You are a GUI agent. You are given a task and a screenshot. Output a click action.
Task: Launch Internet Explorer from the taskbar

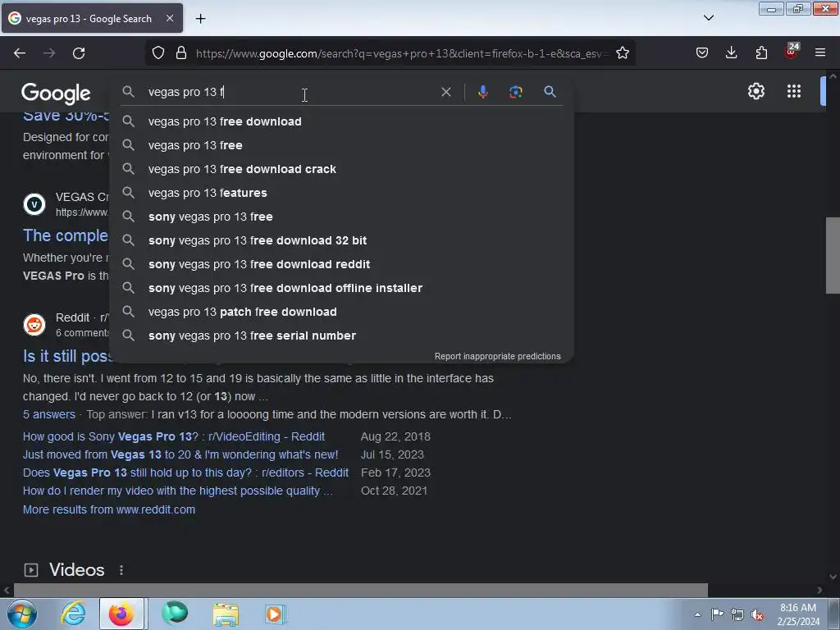pyautogui.click(x=73, y=614)
